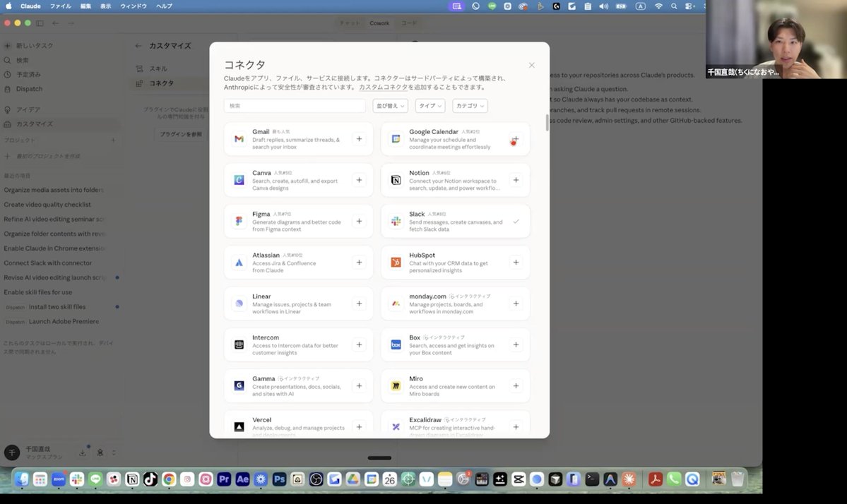Add the Google Calendar connector plus button
Screen dimensions: 847x504
[x=516, y=138]
